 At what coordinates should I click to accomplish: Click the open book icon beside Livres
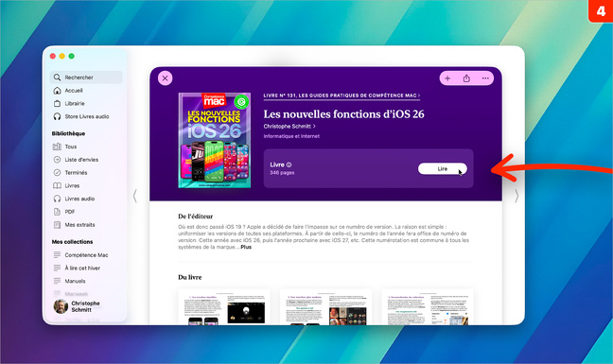(x=57, y=185)
